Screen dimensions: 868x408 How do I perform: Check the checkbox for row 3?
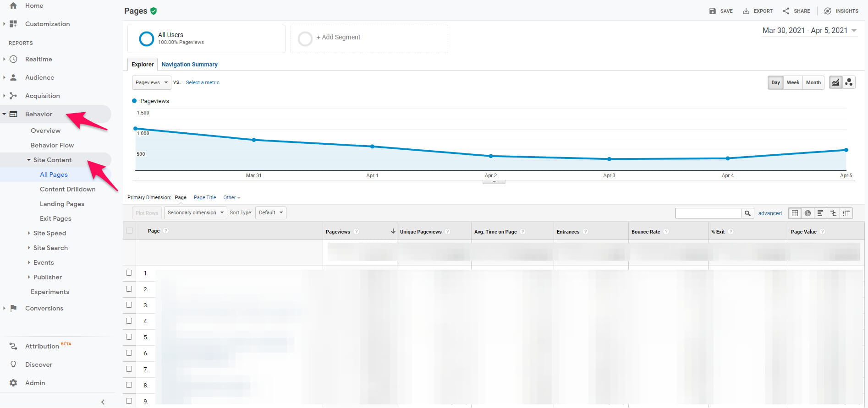[129, 305]
